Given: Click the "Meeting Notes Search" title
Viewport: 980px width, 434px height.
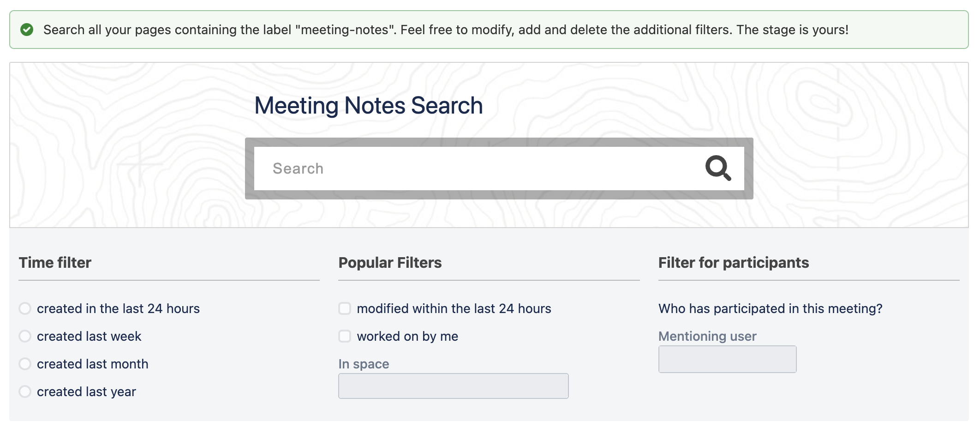Looking at the screenshot, I should (368, 106).
